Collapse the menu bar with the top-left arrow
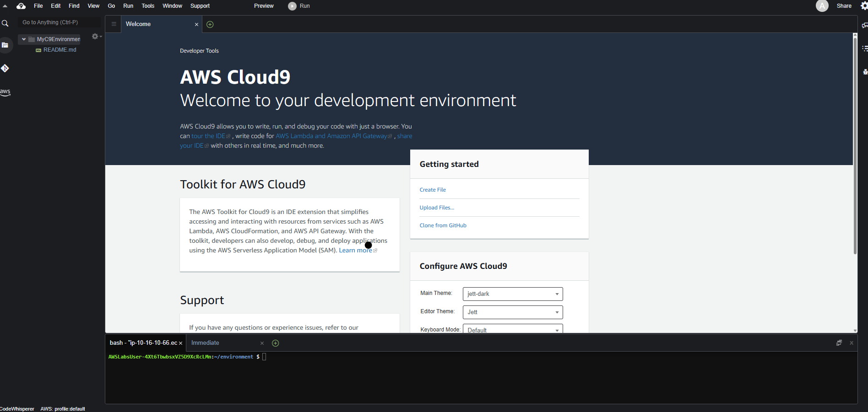868x412 pixels. pos(5,6)
